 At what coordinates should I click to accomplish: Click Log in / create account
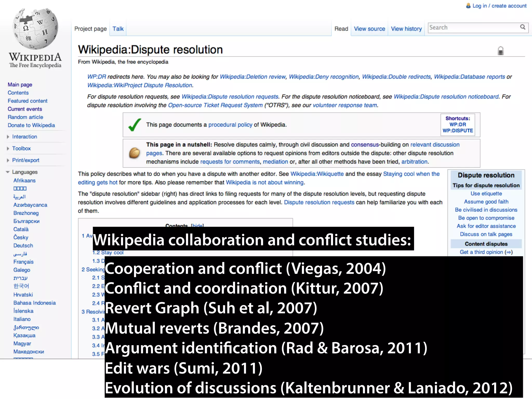point(499,6)
